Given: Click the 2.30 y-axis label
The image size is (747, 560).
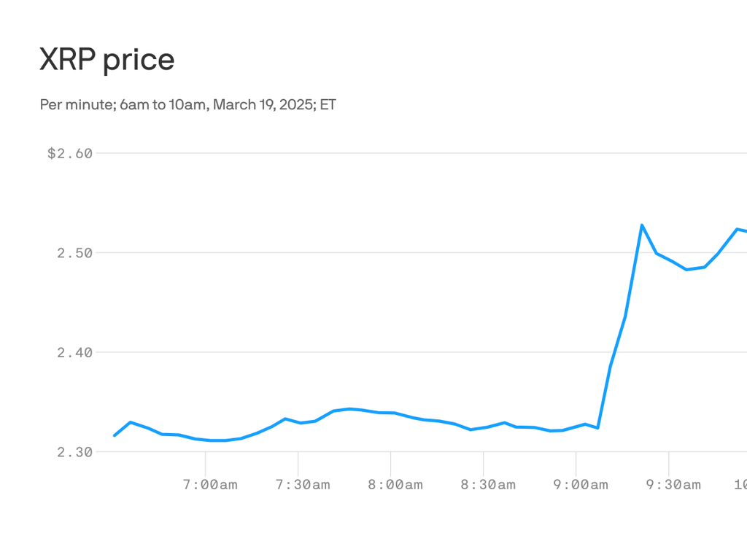Looking at the screenshot, I should point(74,452).
